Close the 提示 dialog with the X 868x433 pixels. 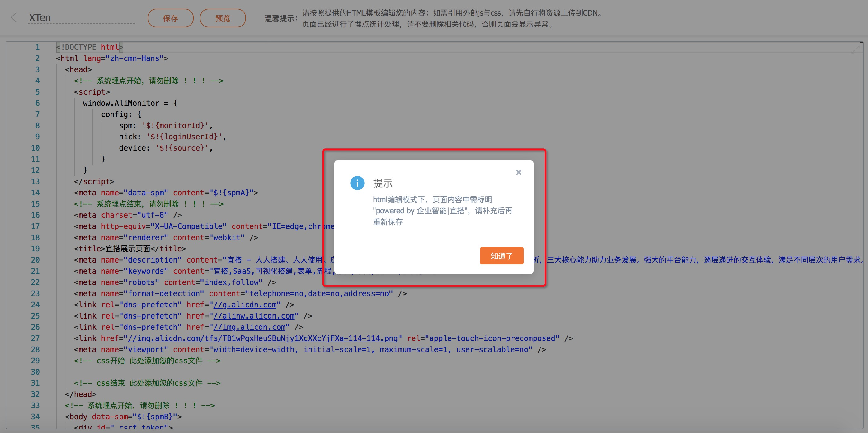(518, 172)
